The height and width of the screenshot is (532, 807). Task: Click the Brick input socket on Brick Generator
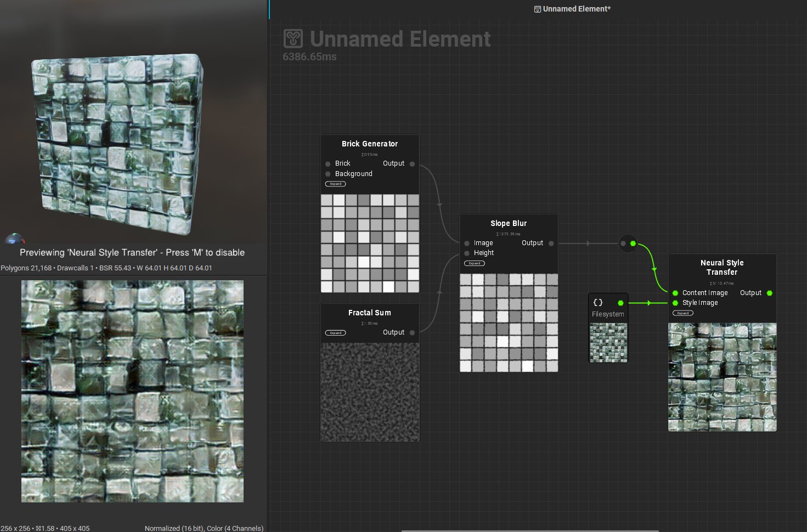pyautogui.click(x=328, y=163)
